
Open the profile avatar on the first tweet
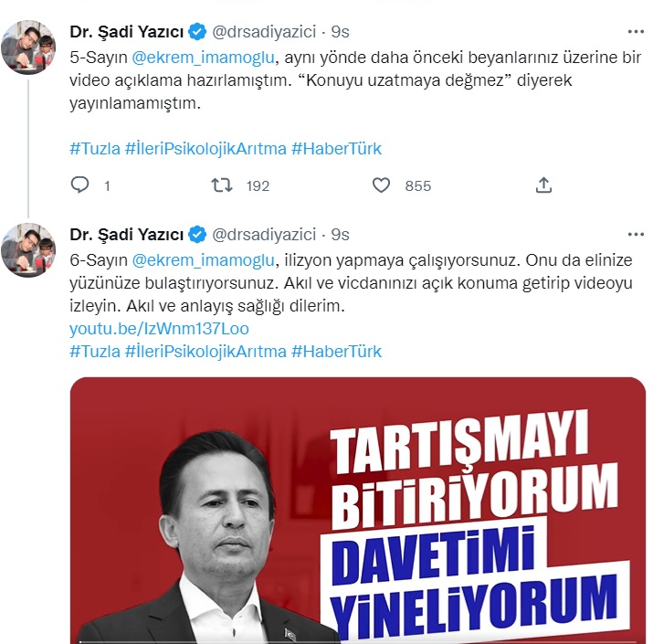click(x=28, y=48)
